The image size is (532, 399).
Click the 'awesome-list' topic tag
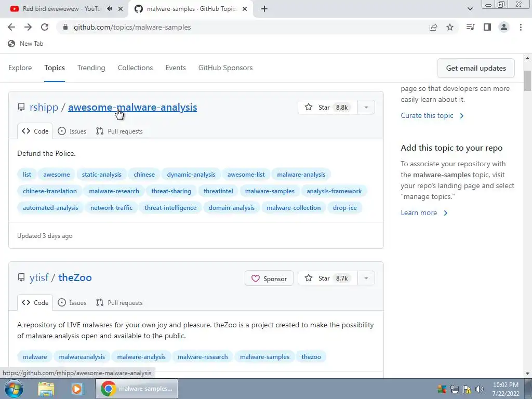point(246,175)
